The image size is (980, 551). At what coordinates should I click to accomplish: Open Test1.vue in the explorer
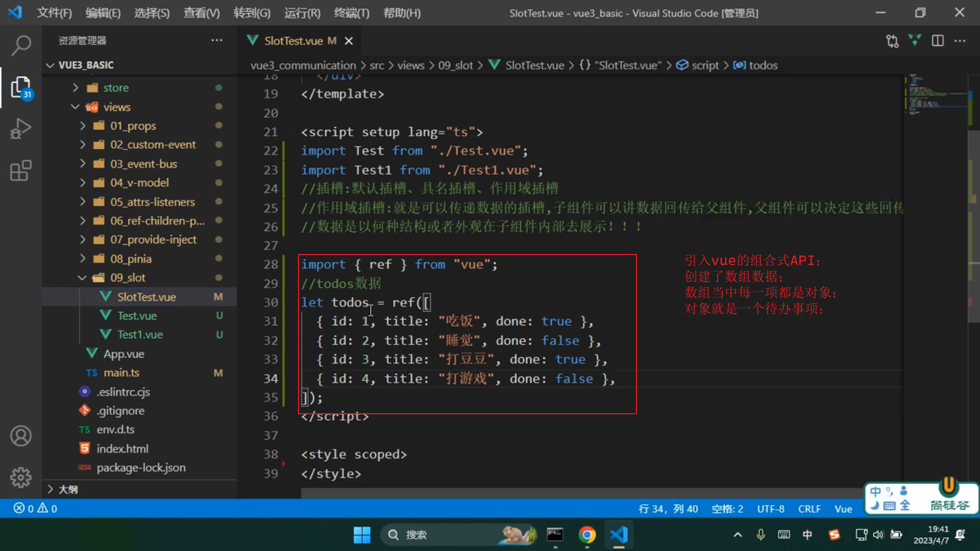pos(139,335)
